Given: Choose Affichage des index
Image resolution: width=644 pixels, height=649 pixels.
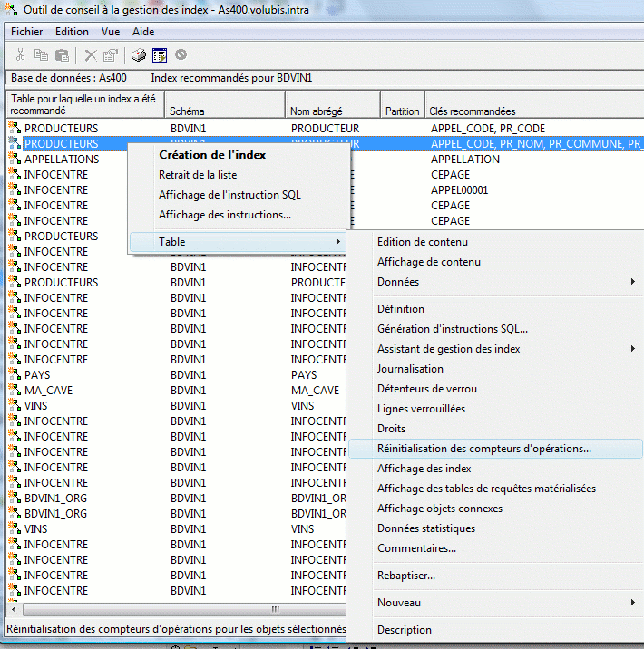Looking at the screenshot, I should (x=495, y=469).
